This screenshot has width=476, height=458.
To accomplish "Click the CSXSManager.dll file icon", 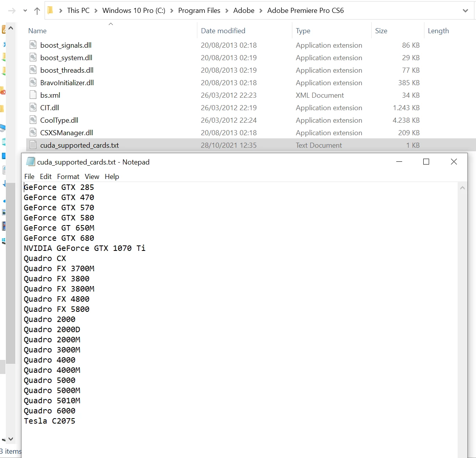I will [x=33, y=132].
